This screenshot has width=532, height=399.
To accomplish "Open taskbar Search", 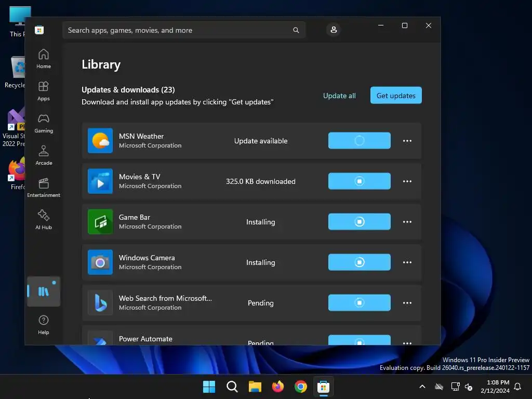I will pos(232,387).
